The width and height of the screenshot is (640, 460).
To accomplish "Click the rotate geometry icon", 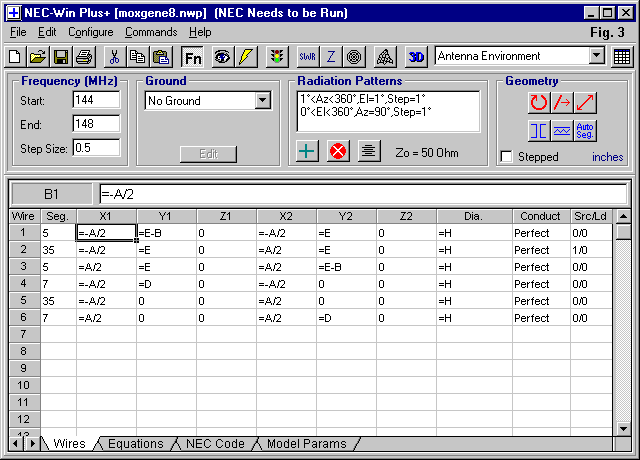I will tap(539, 102).
